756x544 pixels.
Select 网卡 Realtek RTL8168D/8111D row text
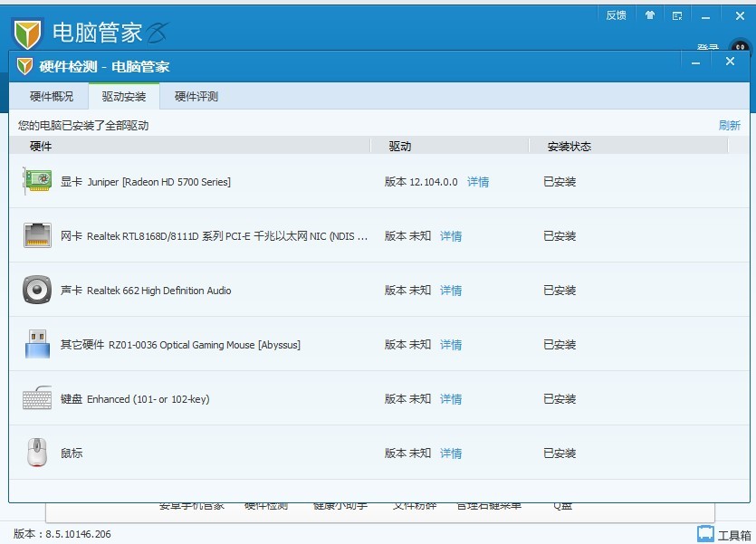[x=214, y=236]
